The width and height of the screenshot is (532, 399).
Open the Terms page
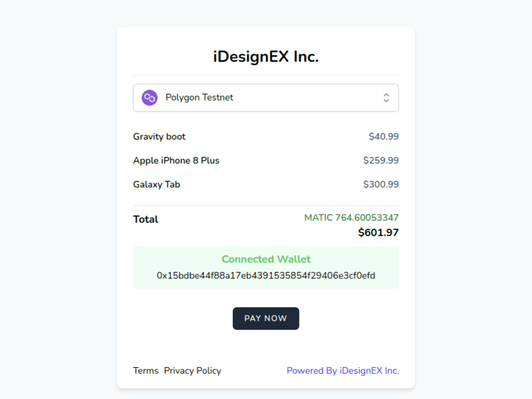pos(146,370)
